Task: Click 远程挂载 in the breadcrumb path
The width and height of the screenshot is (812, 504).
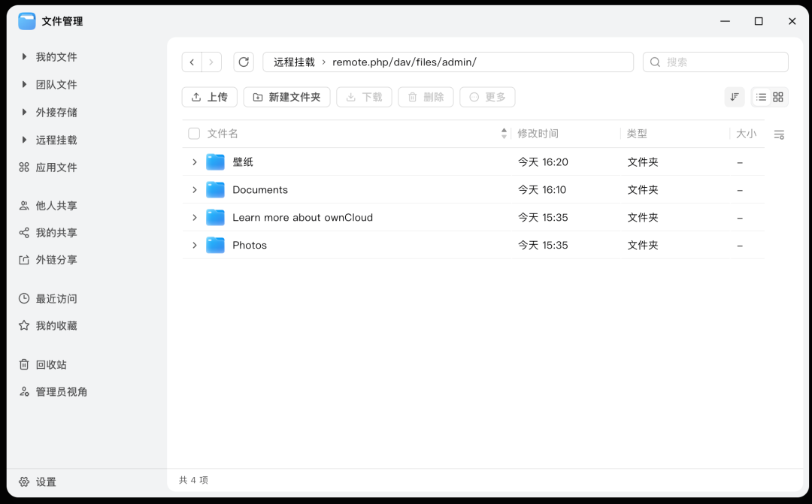Action: [294, 62]
